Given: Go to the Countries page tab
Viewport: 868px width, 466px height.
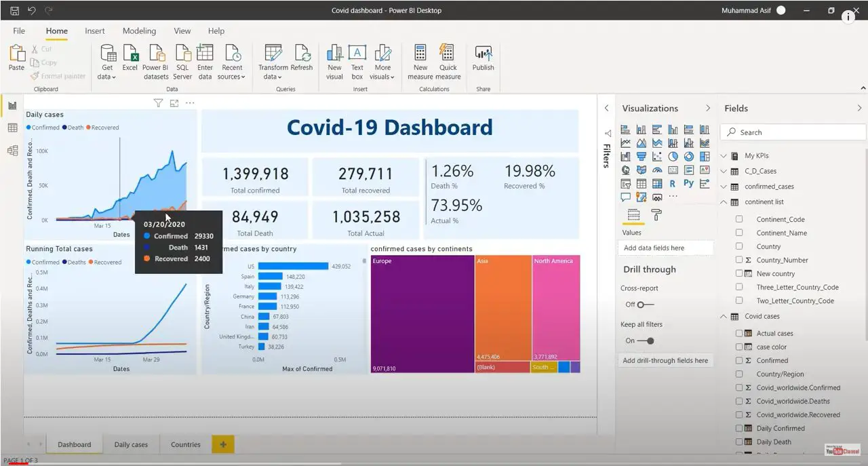Looking at the screenshot, I should click(186, 444).
